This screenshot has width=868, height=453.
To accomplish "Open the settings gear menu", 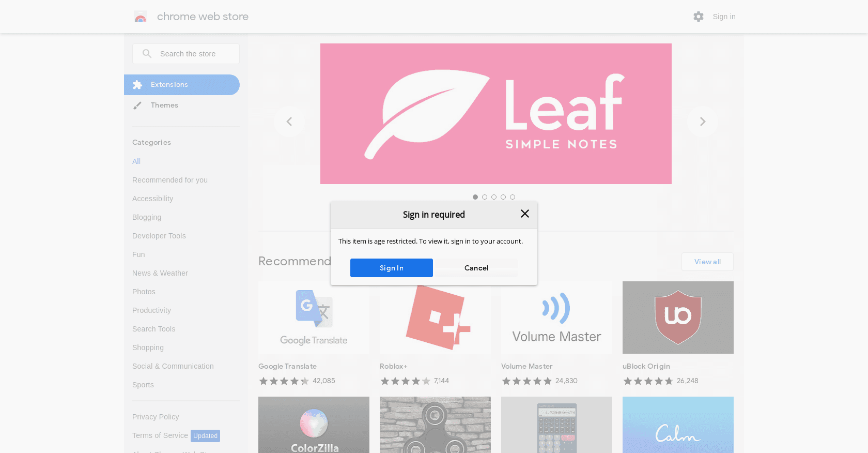I will (699, 17).
